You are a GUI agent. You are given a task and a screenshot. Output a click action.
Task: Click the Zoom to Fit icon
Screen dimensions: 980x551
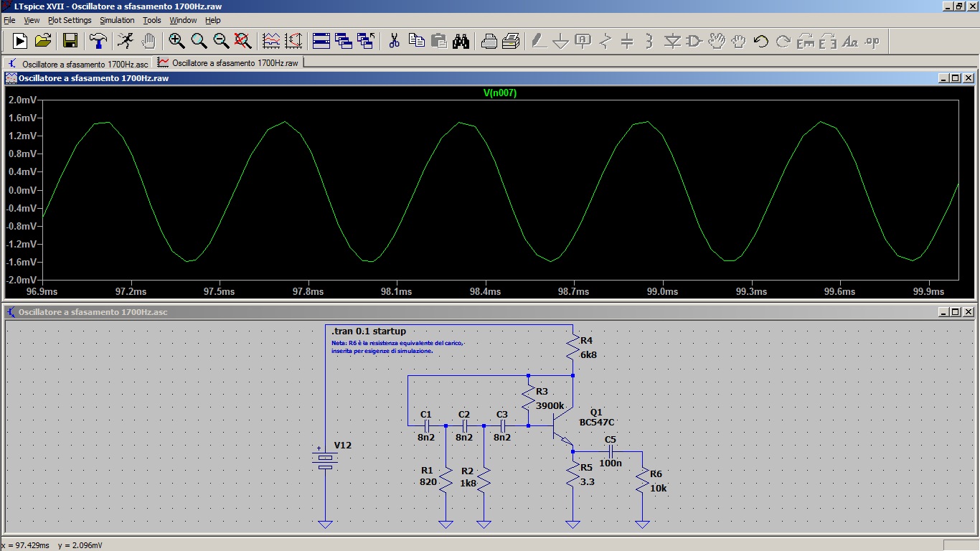coord(243,41)
